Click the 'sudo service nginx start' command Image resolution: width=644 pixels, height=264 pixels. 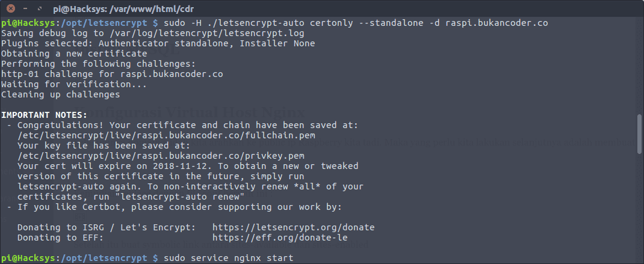click(x=229, y=258)
